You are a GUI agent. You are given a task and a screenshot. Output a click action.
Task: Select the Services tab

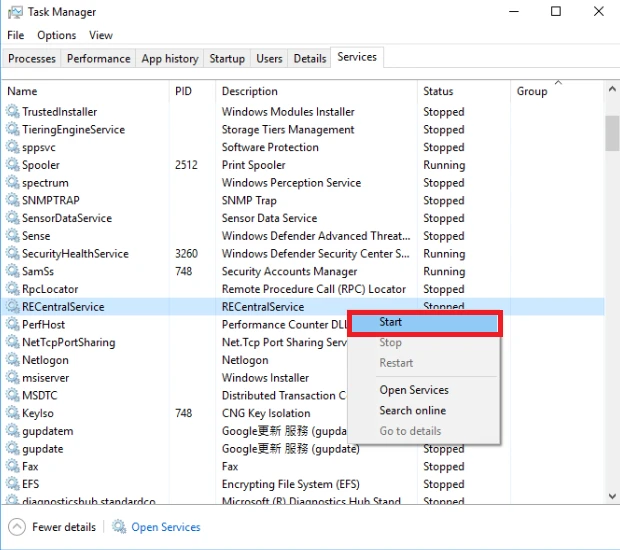(357, 57)
